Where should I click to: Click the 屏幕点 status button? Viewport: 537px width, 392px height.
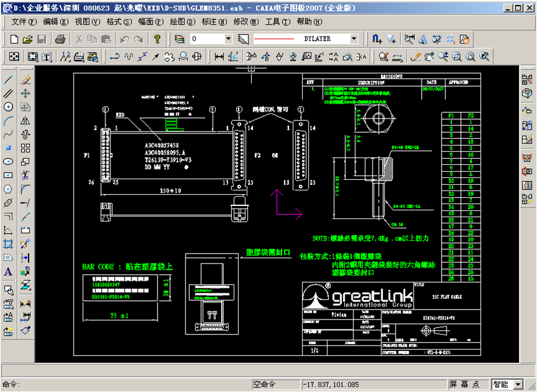468,385
